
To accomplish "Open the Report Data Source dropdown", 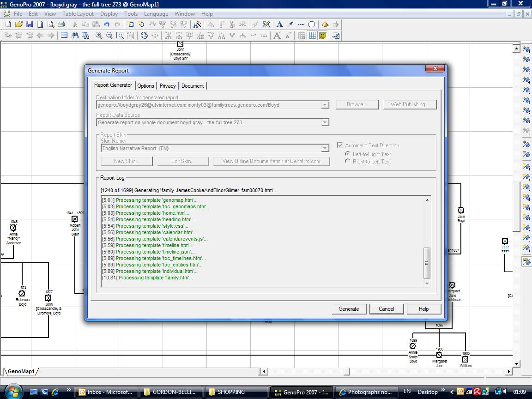I will tap(325, 122).
